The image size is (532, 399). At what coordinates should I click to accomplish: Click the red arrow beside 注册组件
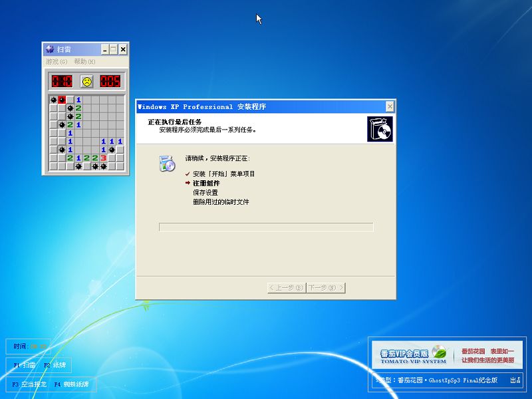[188, 184]
